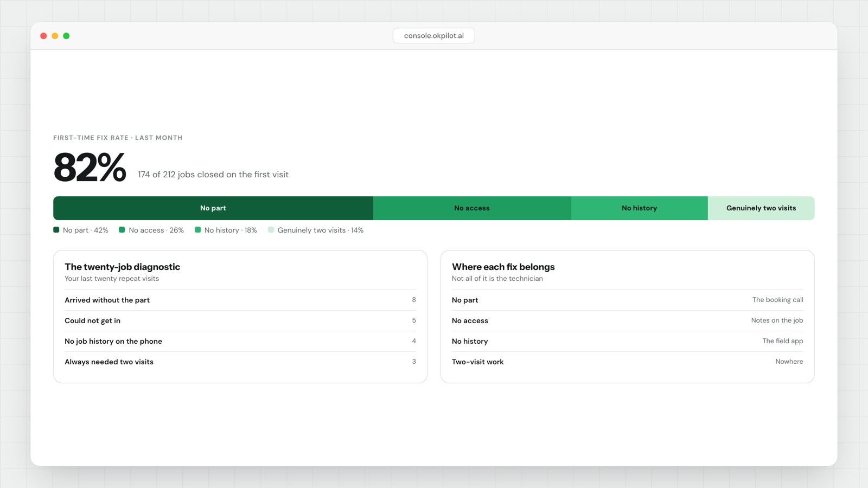This screenshot has height=488, width=868.
Task: Click the big 82% figure
Action: [90, 167]
